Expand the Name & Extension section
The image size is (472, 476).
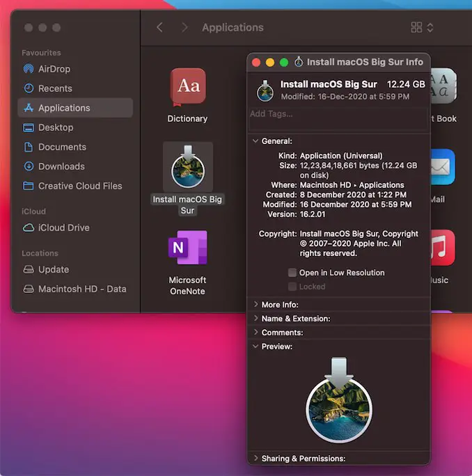coord(255,318)
